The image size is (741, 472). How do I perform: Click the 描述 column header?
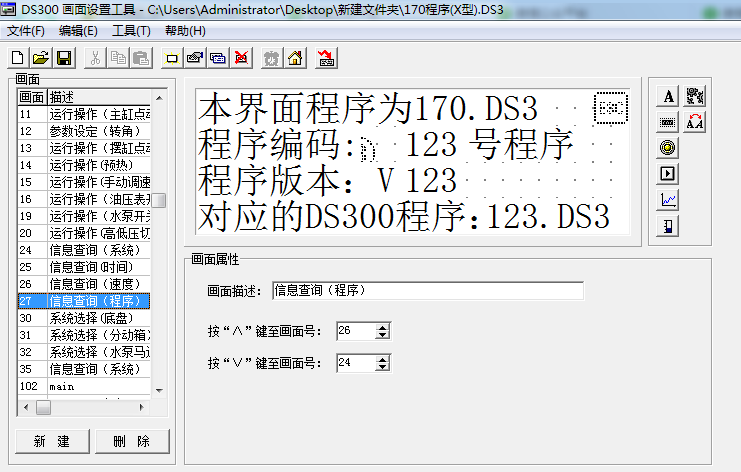(99, 97)
